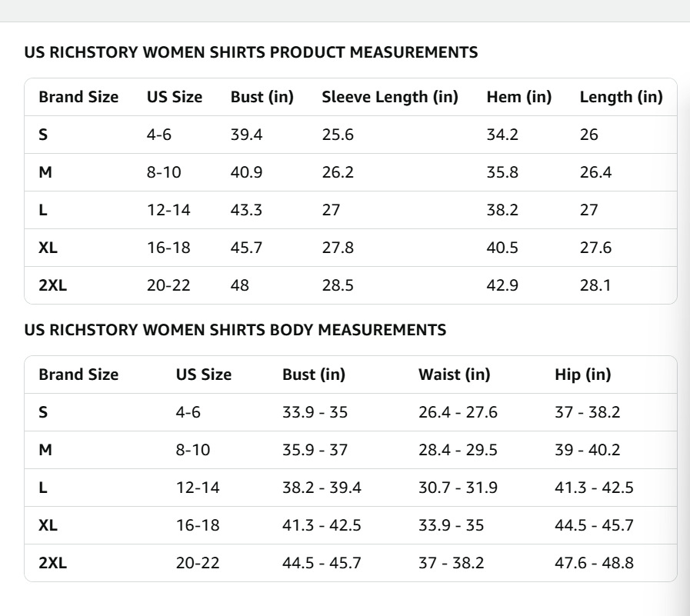
Task: Click the 43.3 bust value for size L
Action: click(x=246, y=210)
